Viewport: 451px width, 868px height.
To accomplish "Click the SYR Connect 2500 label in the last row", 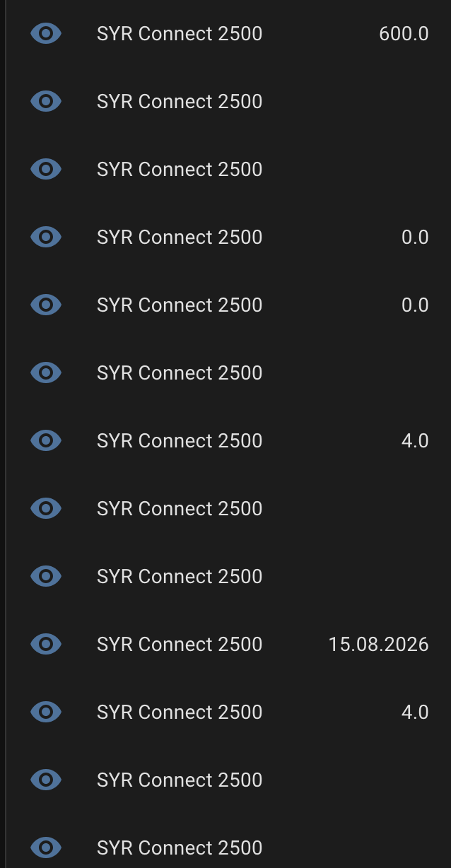I will (x=180, y=848).
